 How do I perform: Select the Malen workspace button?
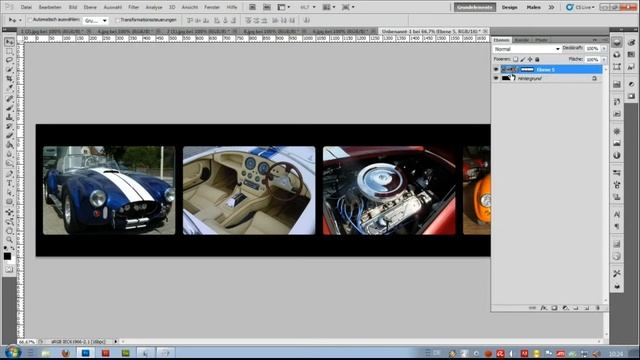click(x=533, y=7)
